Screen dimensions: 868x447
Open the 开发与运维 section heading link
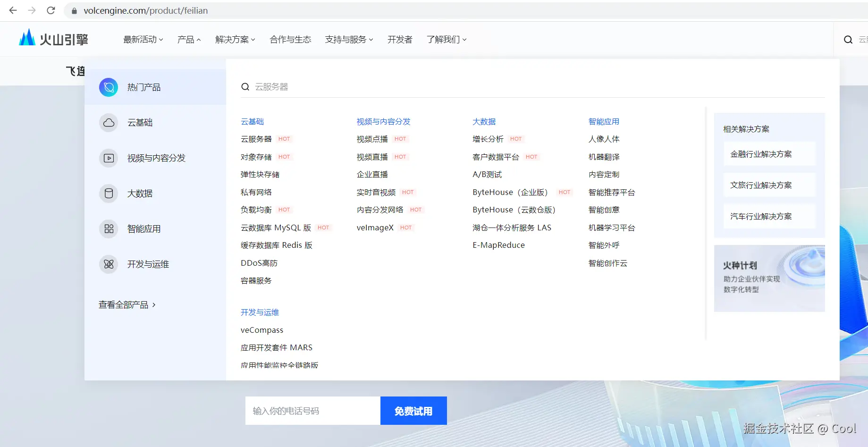tap(260, 312)
